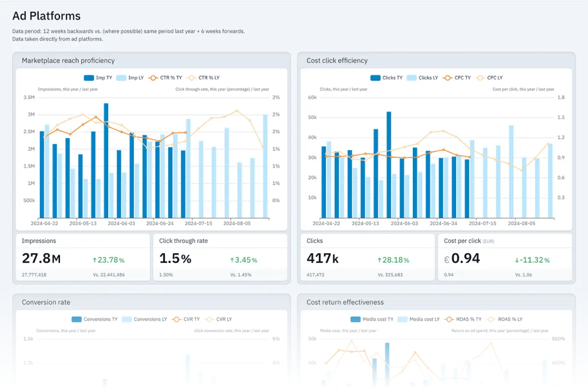Click the tallest Clicks TY bar in chart
The width and height of the screenshot is (588, 389).
388,164
